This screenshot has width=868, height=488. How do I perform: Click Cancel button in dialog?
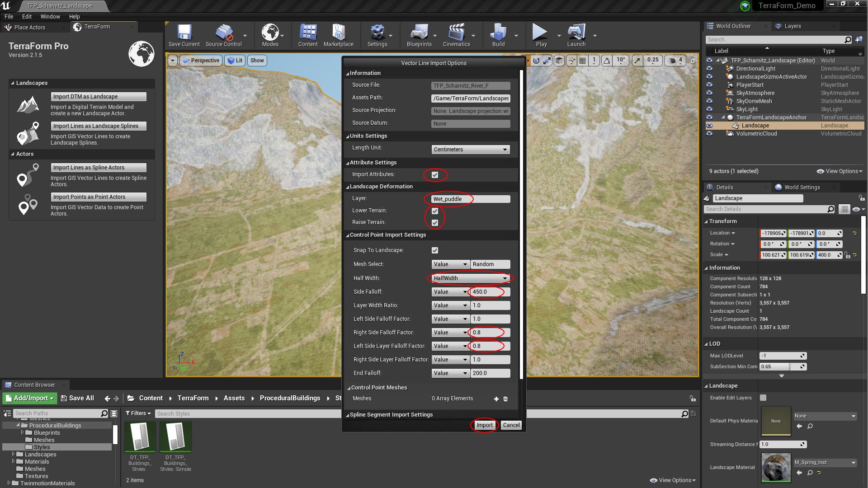[511, 425]
